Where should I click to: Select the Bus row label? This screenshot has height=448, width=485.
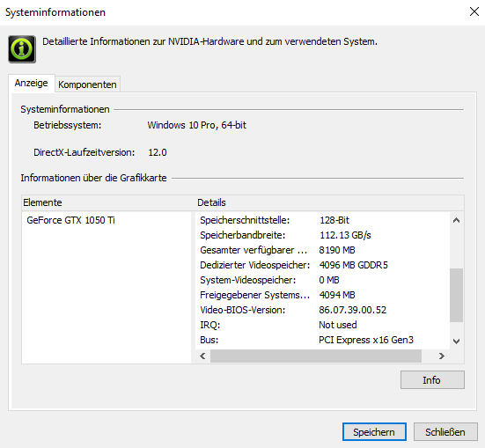pyautogui.click(x=209, y=340)
